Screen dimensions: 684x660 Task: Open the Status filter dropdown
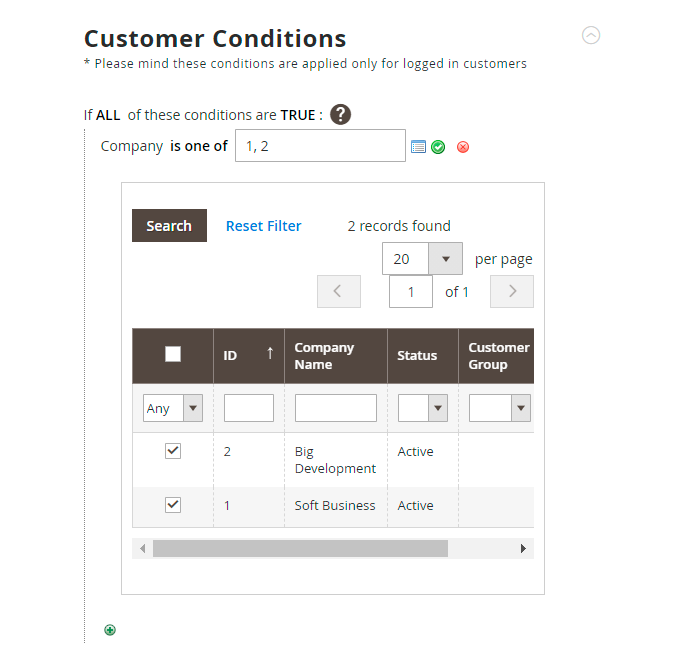pos(422,408)
